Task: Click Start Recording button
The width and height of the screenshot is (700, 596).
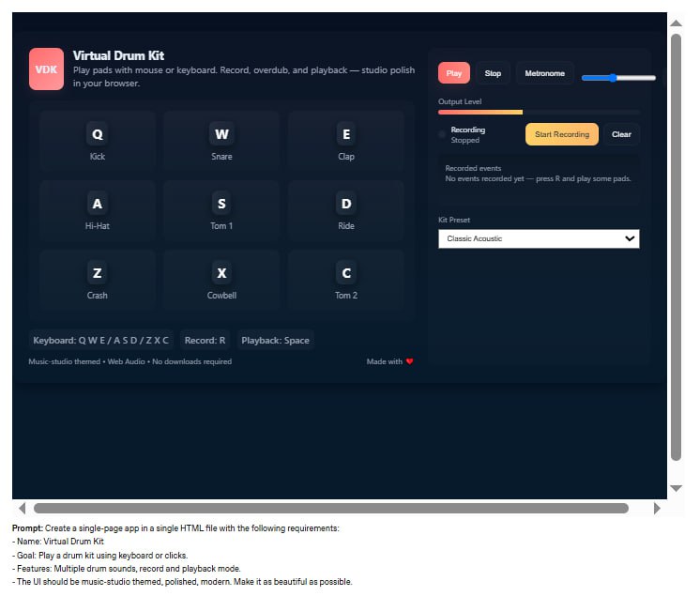Action: click(562, 134)
